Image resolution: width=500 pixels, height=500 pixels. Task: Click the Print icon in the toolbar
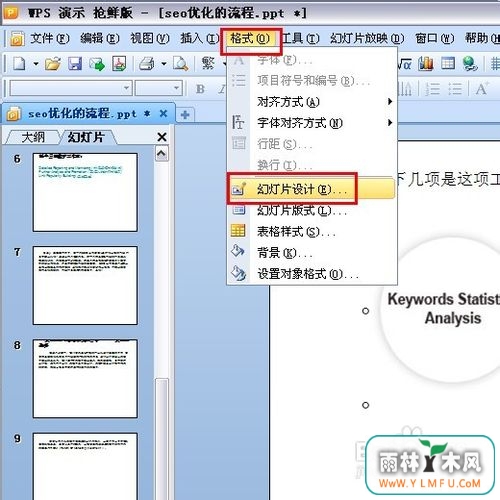(146, 63)
